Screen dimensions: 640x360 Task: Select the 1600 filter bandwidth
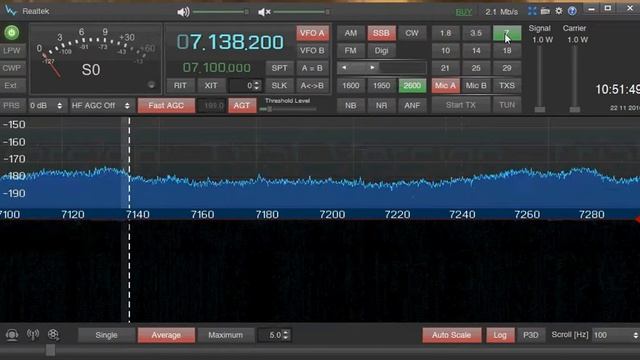coord(351,85)
